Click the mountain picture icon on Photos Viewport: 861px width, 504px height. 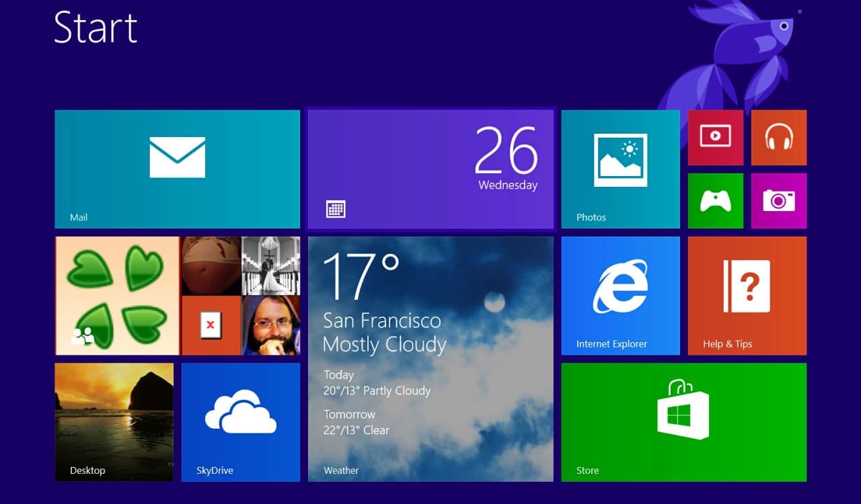click(620, 160)
